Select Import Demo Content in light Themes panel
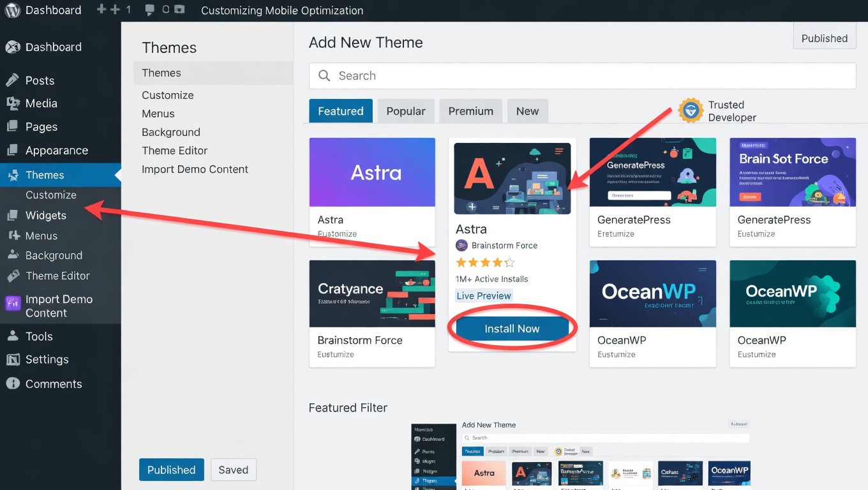Screen dimensions: 868x490 195,169
